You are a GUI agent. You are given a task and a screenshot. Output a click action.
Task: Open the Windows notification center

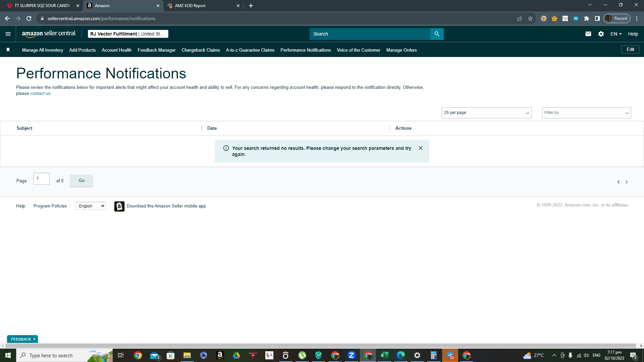point(634,355)
